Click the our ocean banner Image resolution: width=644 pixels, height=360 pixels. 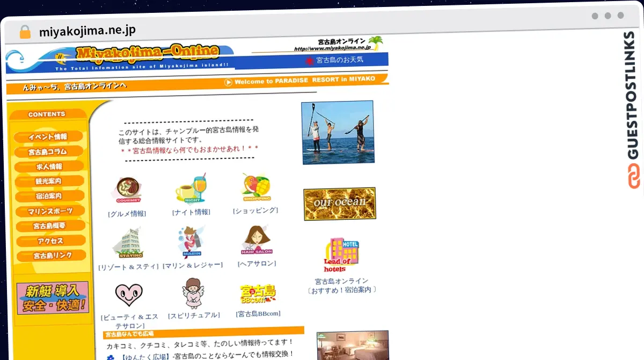(339, 204)
